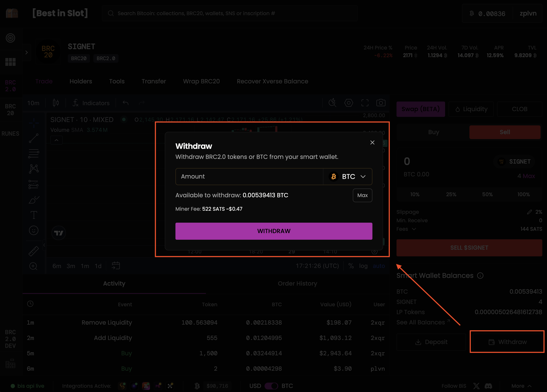Expand the Fees chevron
This screenshot has height=392, width=547.
tap(414, 229)
